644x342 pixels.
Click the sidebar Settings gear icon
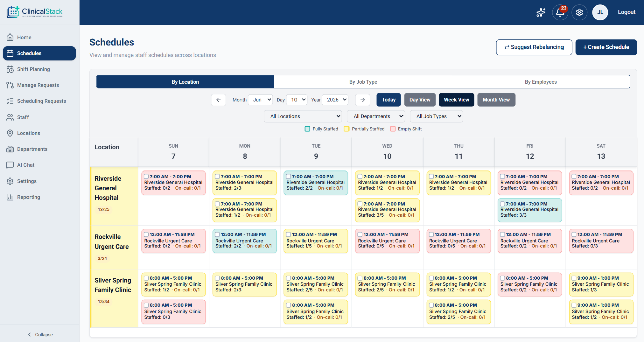10,181
